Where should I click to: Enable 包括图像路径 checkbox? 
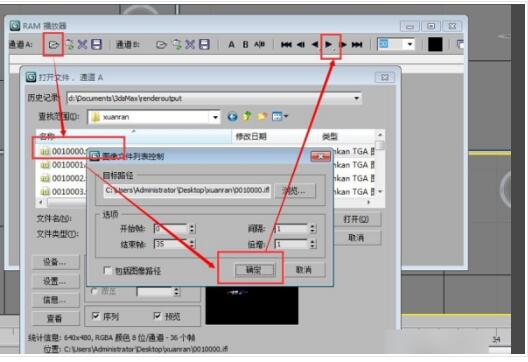pos(107,270)
